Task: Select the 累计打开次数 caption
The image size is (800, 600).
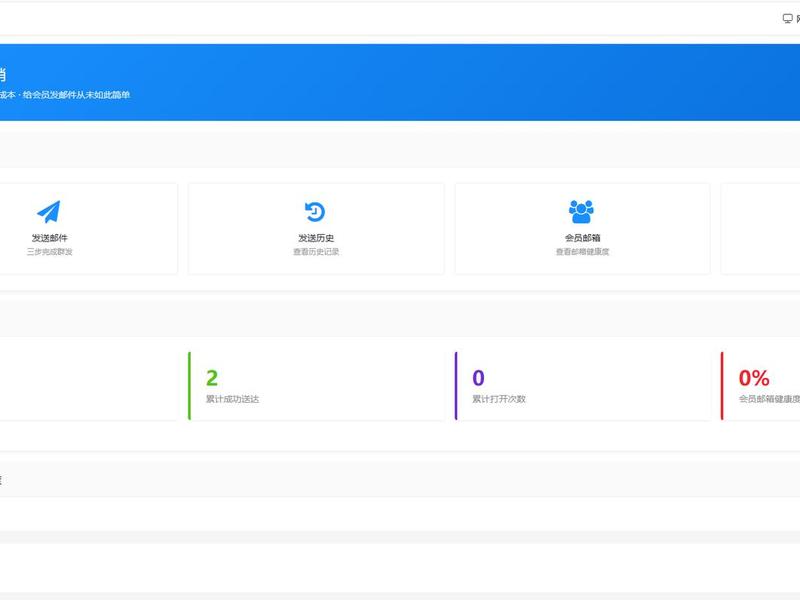Action: pyautogui.click(x=498, y=399)
